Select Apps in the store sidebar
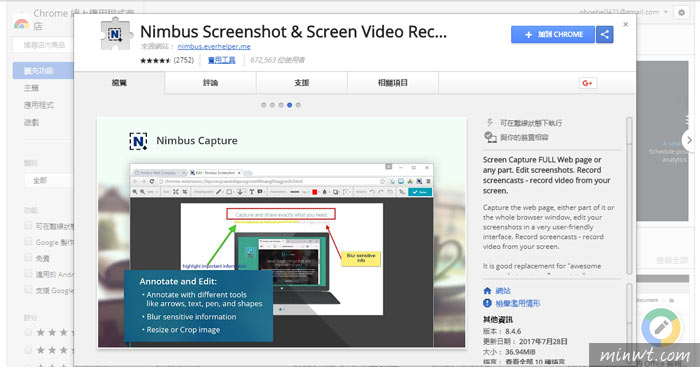 tap(39, 105)
